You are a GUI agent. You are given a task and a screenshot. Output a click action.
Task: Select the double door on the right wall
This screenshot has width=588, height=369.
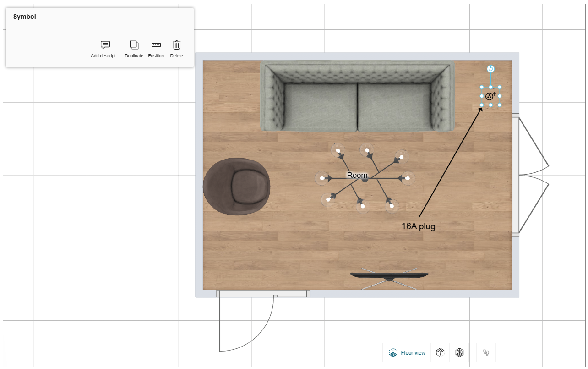pos(531,175)
